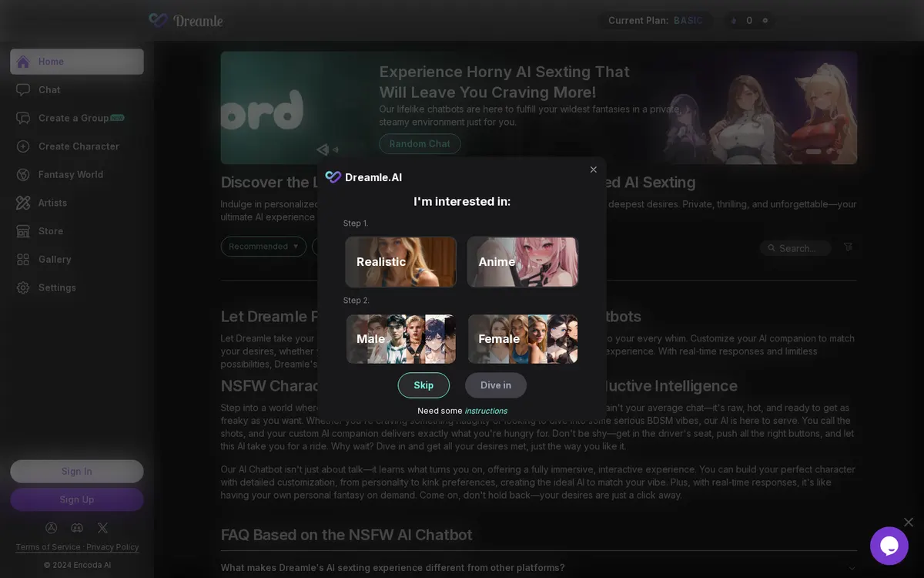Screen dimensions: 924x578
Task: Open the Chat menu item
Action: tap(77, 89)
